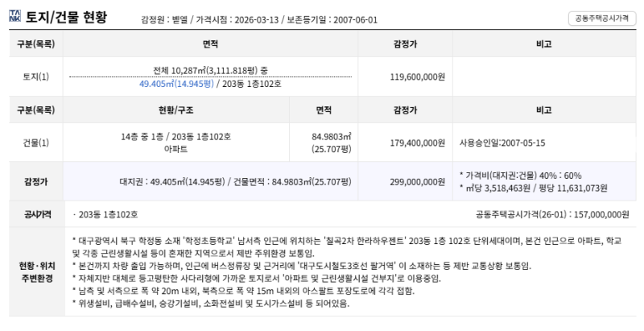Click the total area text 전체 10,287㎡(3,111.818평) 중
Screen dimensions: 644x331
(x=210, y=71)
